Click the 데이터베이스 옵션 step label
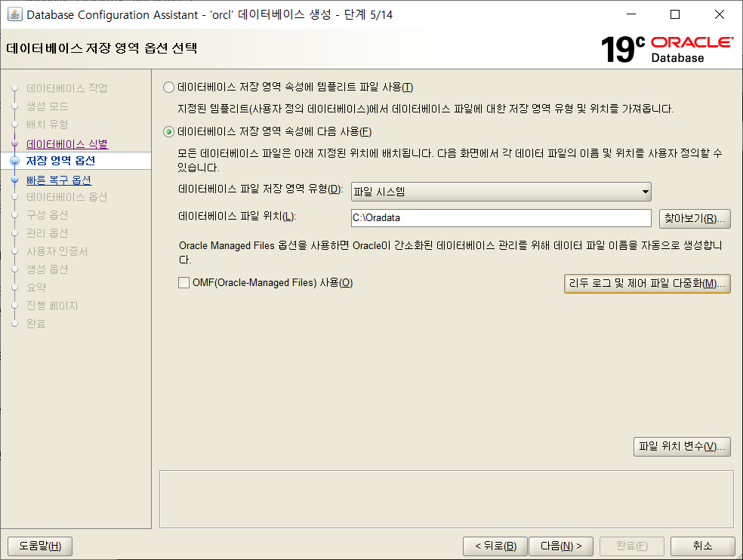This screenshot has width=743, height=560. (x=66, y=197)
